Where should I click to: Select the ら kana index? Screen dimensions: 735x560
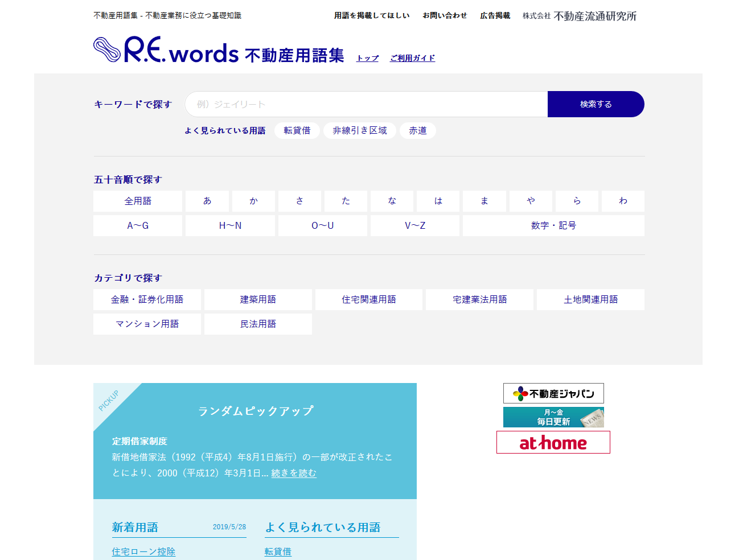click(577, 201)
